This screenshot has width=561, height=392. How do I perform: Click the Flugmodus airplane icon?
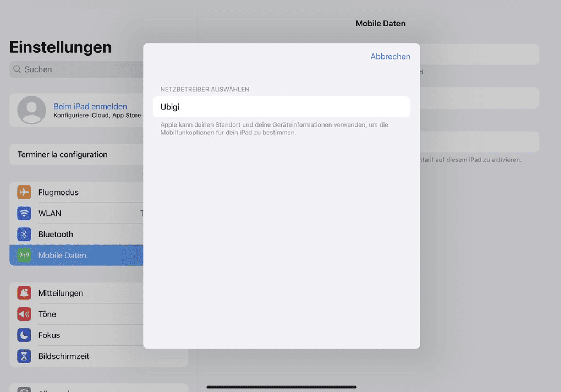tap(24, 192)
